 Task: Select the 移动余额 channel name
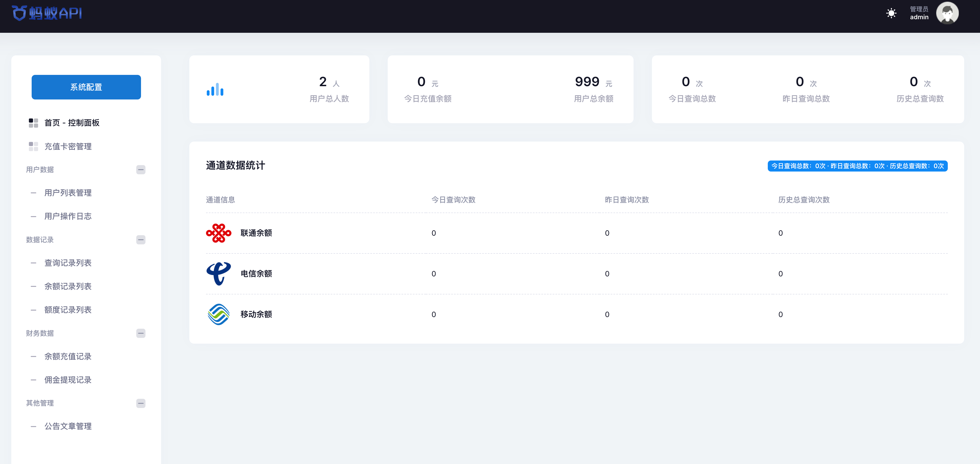(x=256, y=315)
